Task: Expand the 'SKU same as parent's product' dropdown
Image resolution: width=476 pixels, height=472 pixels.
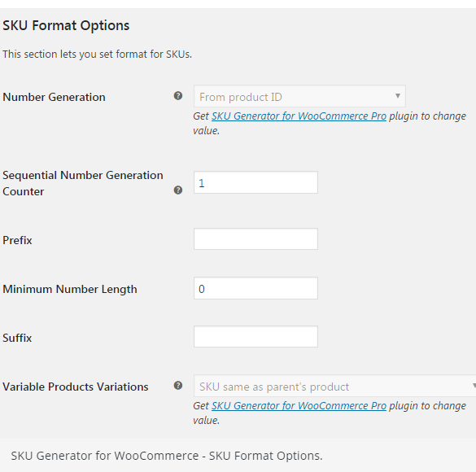Action: point(335,386)
